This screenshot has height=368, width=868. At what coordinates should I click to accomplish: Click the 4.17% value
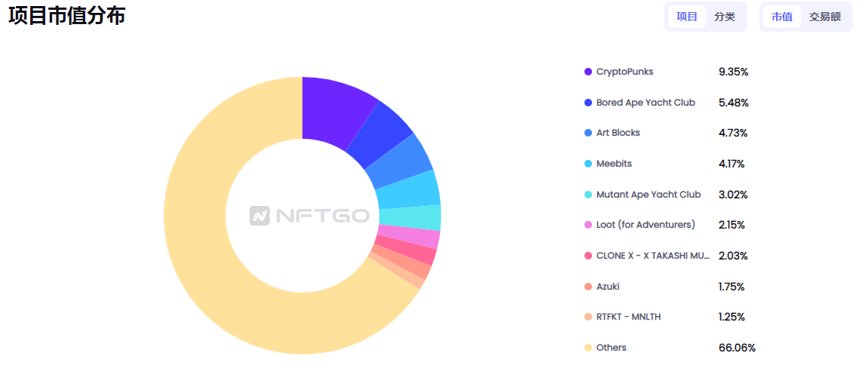point(732,164)
